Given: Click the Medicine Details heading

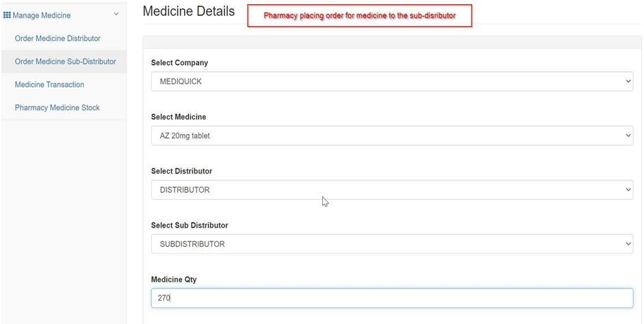Looking at the screenshot, I should pos(189,11).
